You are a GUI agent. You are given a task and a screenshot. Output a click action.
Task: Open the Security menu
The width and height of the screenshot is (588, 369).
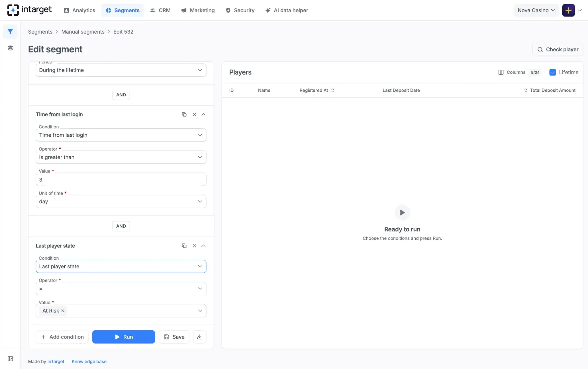[240, 10]
